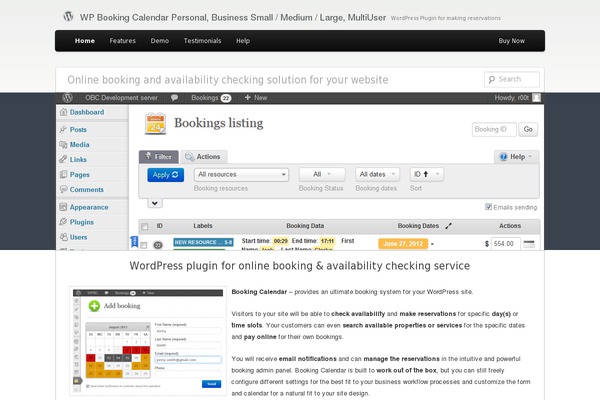The image size is (600, 400).
Task: Open the Home menu item
Action: tap(85, 41)
